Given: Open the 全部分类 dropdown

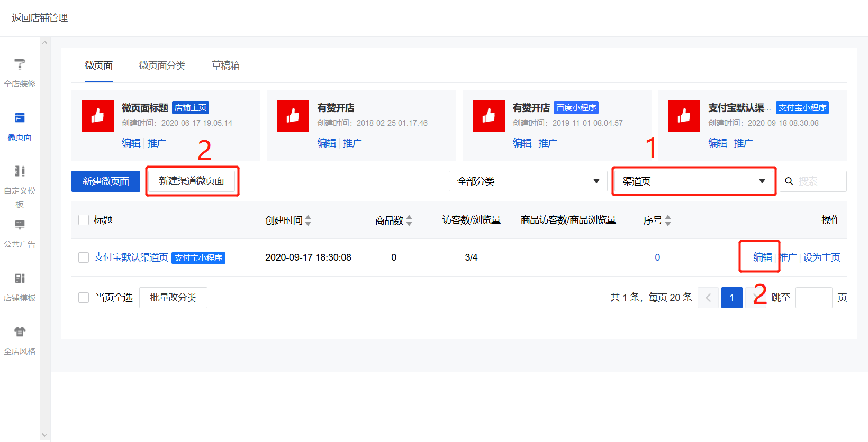Looking at the screenshot, I should click(x=528, y=181).
